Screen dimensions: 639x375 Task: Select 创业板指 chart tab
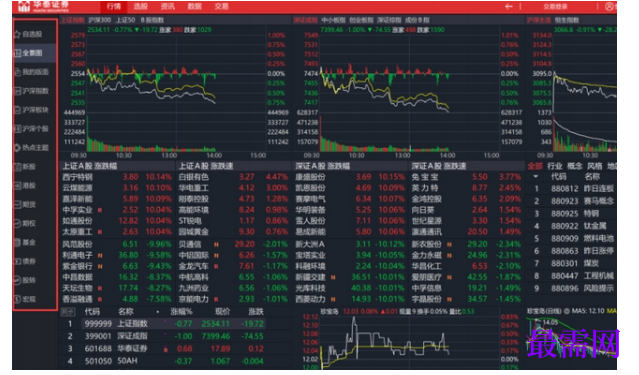[361, 20]
